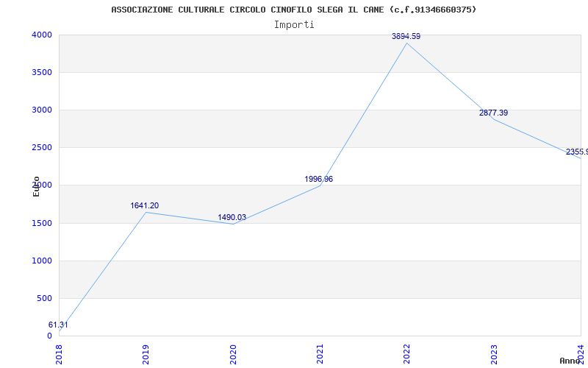The height and width of the screenshot is (368, 588).
Task: Click the 1500 y-axis value
Action: point(42,224)
